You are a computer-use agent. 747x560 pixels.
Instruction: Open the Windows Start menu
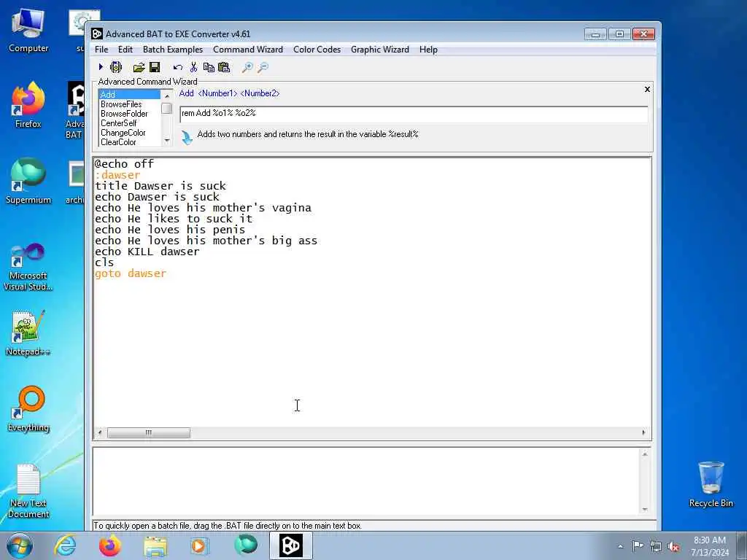pyautogui.click(x=20, y=545)
